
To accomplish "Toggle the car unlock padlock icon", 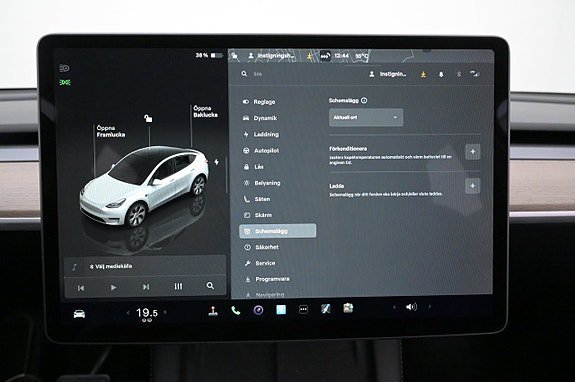I will [x=148, y=118].
